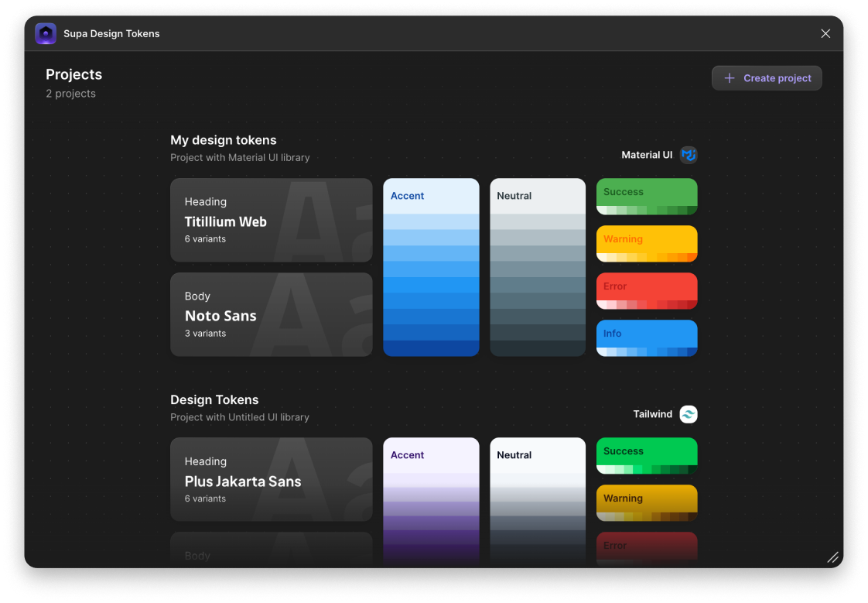Click the Supa Design Tokens app logo

pos(46,33)
